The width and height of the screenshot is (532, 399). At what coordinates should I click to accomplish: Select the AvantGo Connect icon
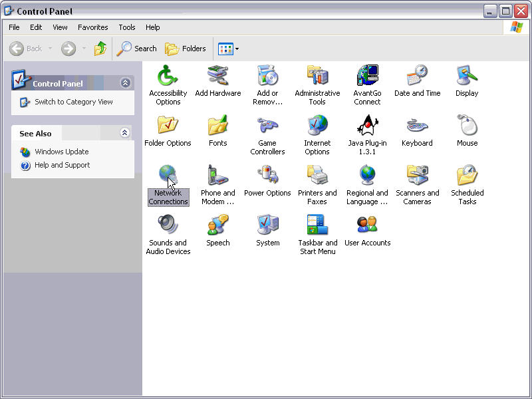tap(367, 75)
